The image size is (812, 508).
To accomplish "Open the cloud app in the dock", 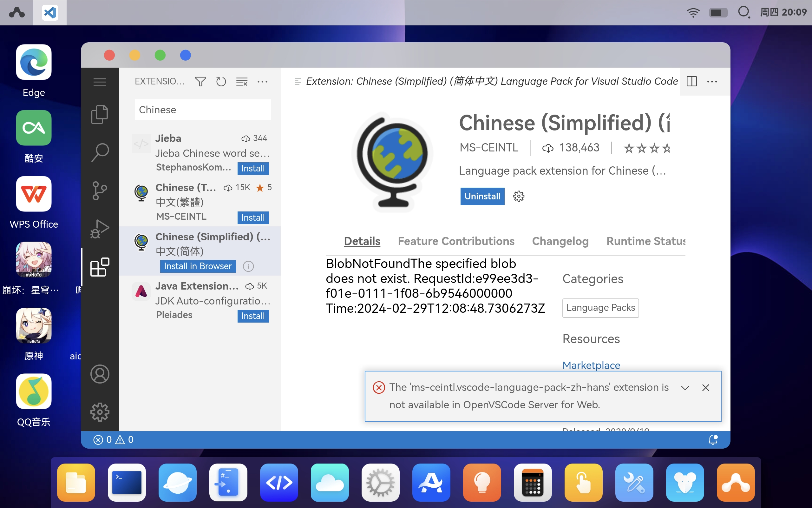I will [330, 483].
